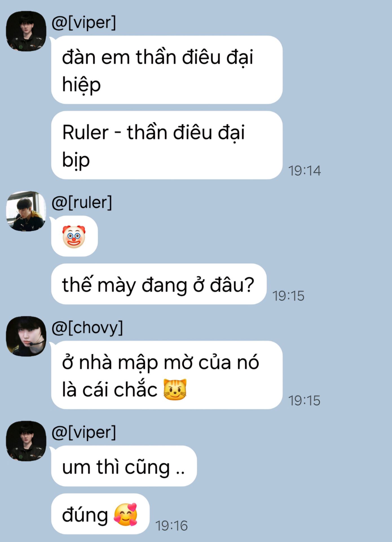Open viper's avatar beside the last messages
The width and height of the screenshot is (392, 542).
point(26,441)
